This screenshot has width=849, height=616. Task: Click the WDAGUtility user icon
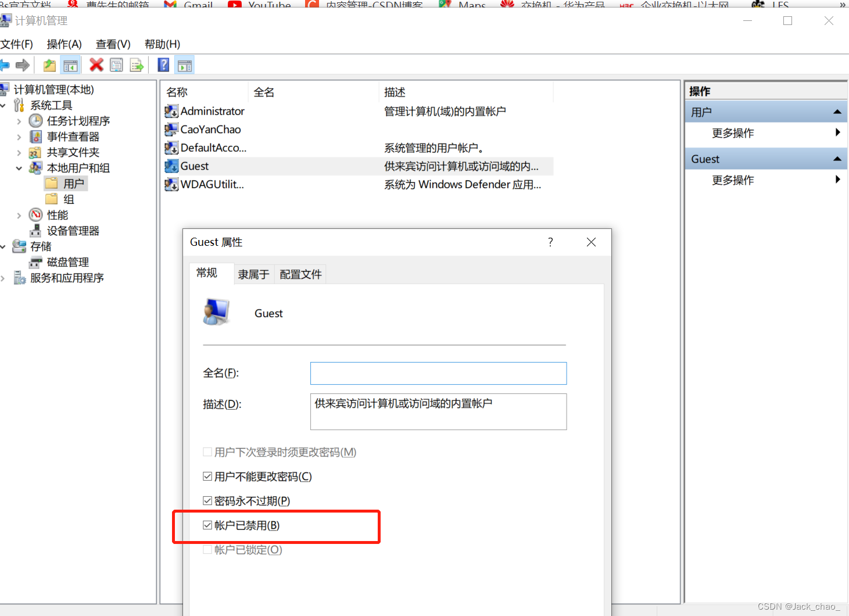171,184
